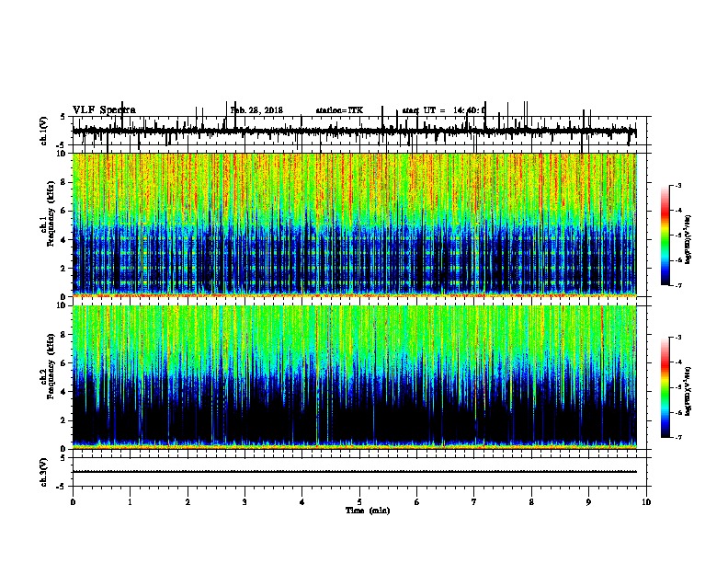The width and height of the screenshot is (728, 563).
Task: Click the "VLF Spectra" plot title
Action: pyautogui.click(x=104, y=110)
